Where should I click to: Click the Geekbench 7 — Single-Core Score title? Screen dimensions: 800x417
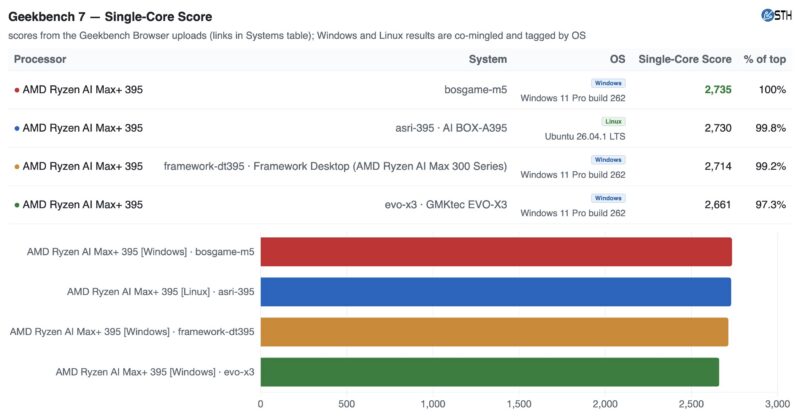coord(110,17)
